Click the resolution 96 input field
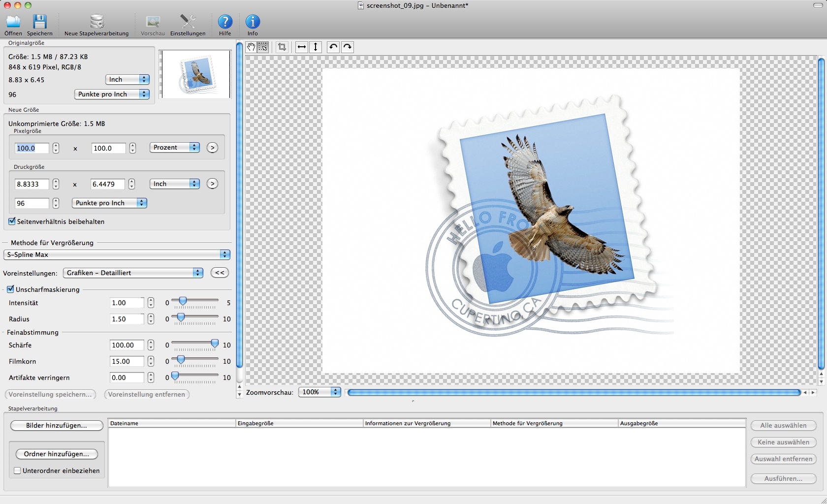This screenshot has height=504, width=827. 32,203
